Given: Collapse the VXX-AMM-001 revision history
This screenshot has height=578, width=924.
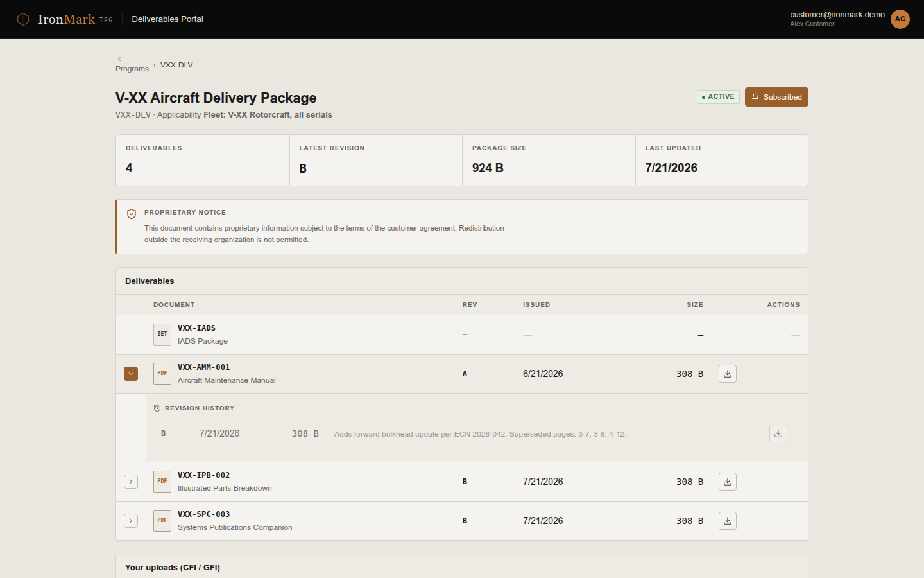Looking at the screenshot, I should pos(131,374).
